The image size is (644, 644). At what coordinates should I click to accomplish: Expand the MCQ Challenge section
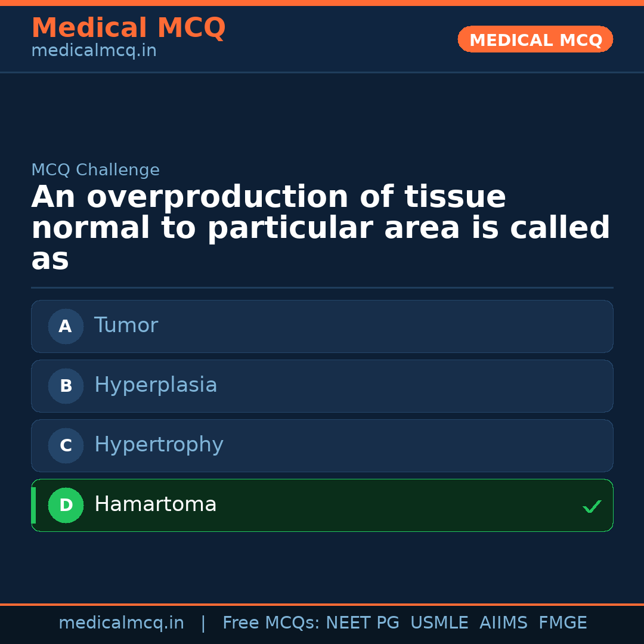tap(95, 169)
